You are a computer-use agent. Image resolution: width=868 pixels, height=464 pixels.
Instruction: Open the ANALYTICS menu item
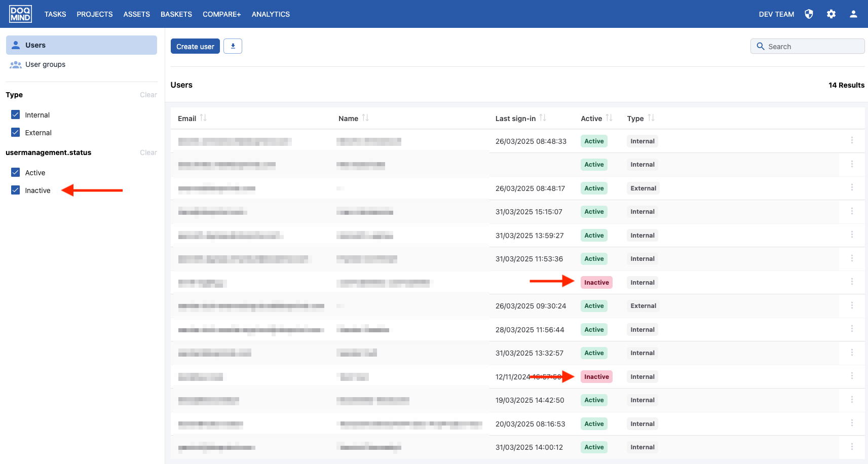coord(271,14)
